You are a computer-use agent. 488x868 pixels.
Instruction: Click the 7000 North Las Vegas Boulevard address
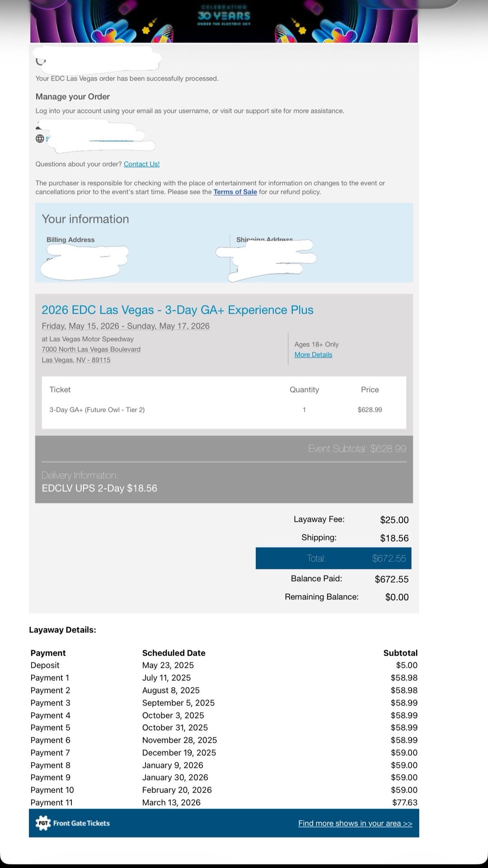point(91,349)
